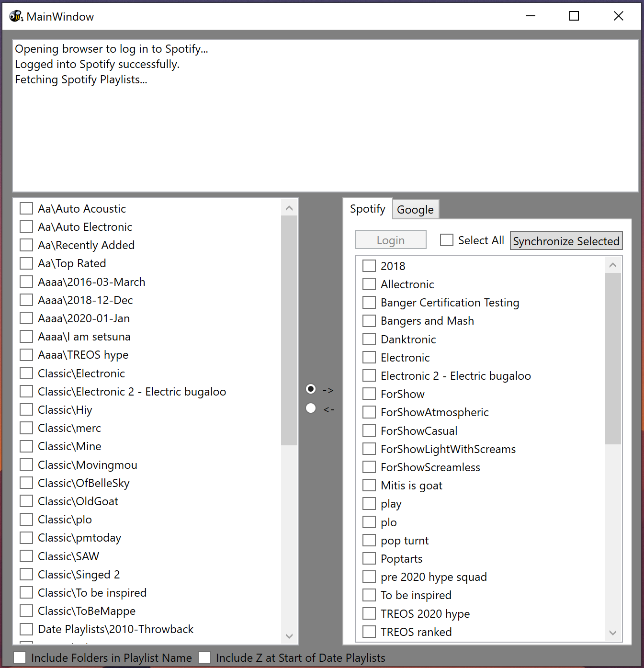The height and width of the screenshot is (668, 644).
Task: Toggle the Select All checkbox
Action: 447,240
